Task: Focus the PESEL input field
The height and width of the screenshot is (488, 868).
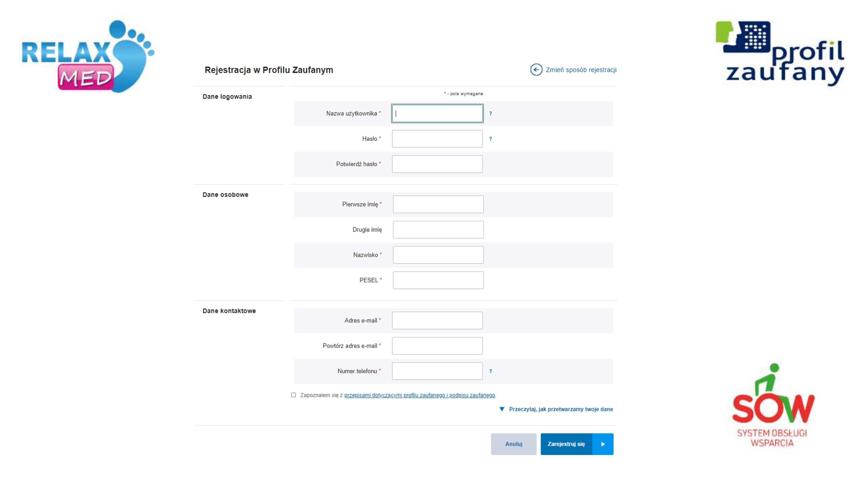Action: pyautogui.click(x=438, y=280)
